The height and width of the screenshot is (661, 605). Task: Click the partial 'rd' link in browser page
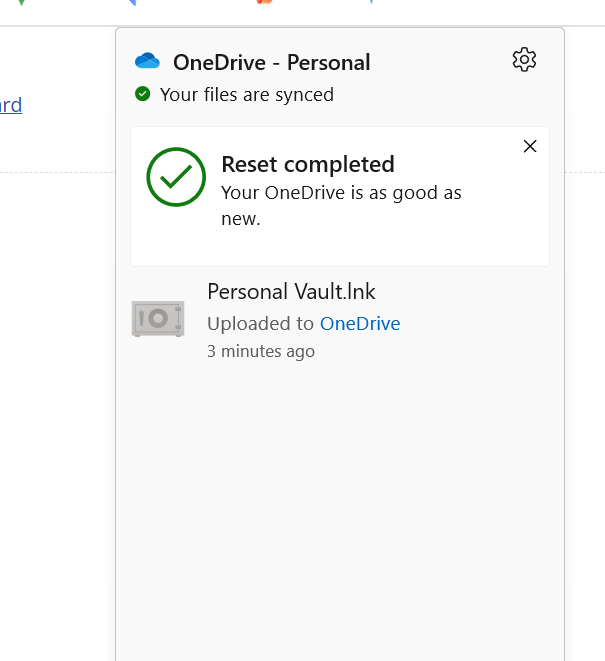(x=11, y=105)
